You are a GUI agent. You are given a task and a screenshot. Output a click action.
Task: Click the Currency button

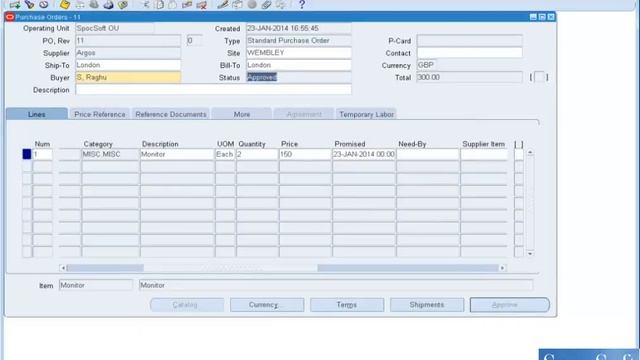tap(267, 305)
